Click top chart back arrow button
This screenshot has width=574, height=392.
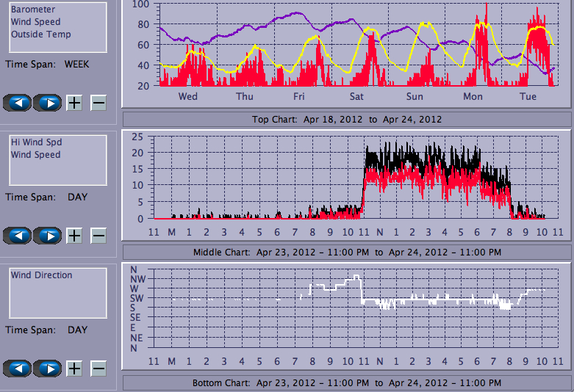click(x=18, y=102)
